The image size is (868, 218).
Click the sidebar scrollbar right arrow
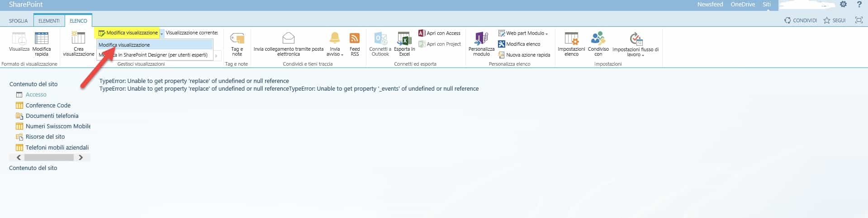[81, 158]
